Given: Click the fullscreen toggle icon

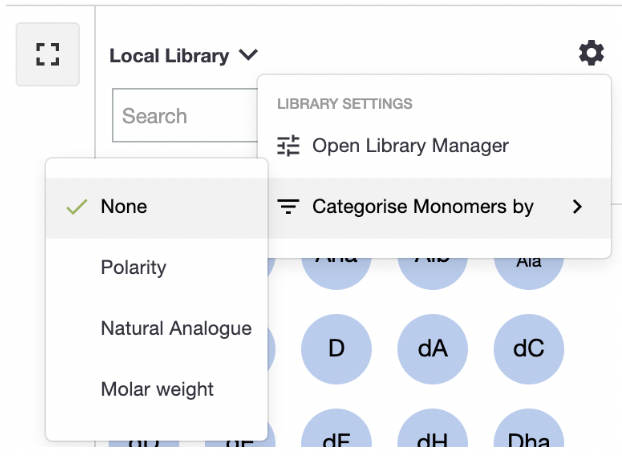Looking at the screenshot, I should [x=47, y=54].
